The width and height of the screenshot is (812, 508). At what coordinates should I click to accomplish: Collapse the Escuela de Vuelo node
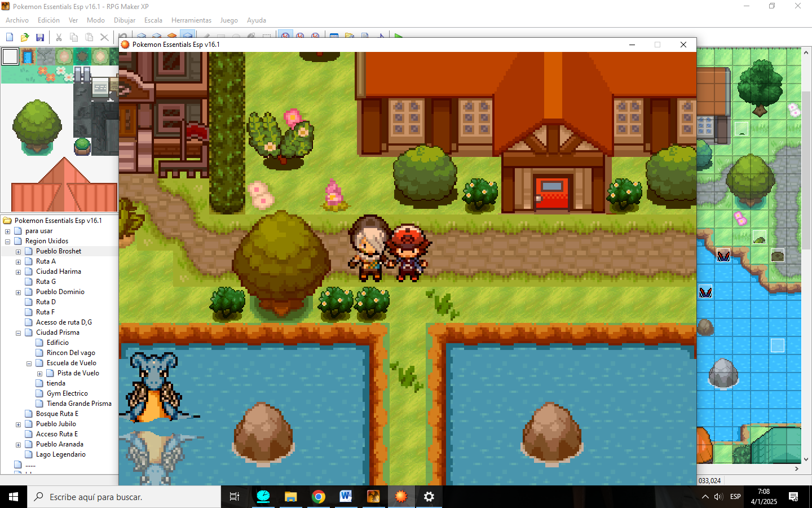click(29, 364)
